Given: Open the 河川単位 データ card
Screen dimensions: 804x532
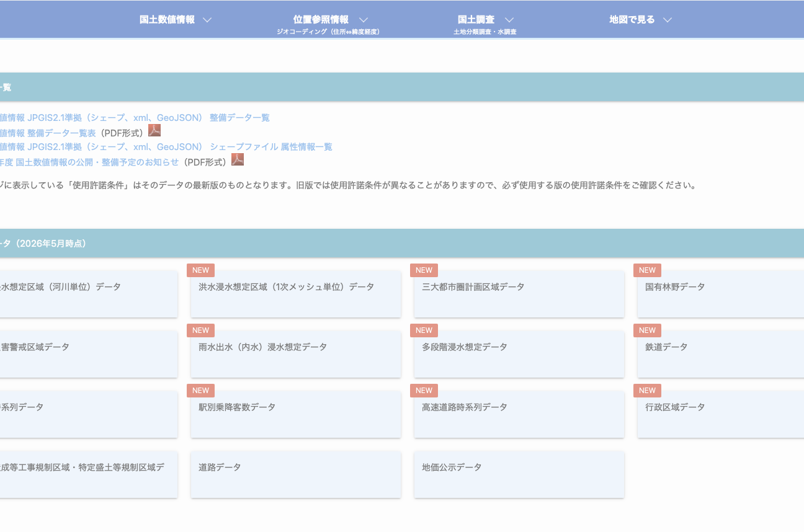Looking at the screenshot, I should click(x=89, y=294).
